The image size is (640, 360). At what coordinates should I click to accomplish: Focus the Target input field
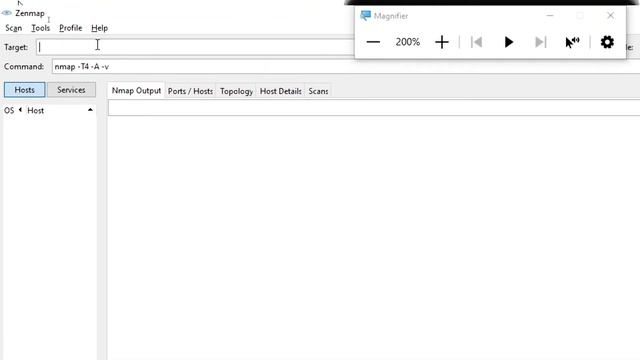(195, 47)
